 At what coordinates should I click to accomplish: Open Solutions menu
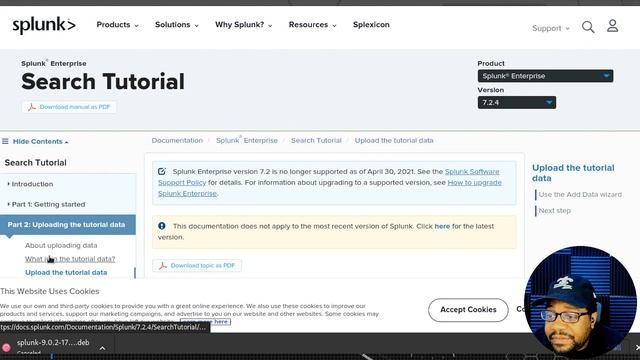177,24
